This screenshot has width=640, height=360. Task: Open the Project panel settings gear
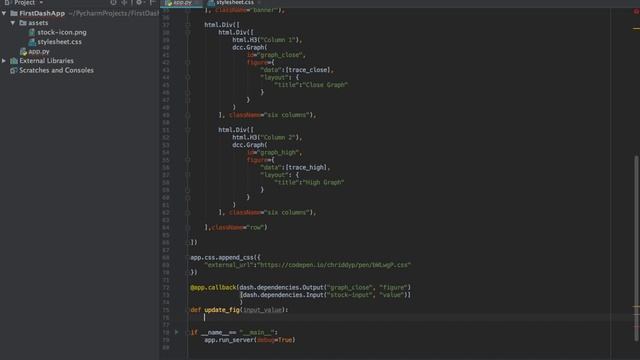tap(139, 2)
